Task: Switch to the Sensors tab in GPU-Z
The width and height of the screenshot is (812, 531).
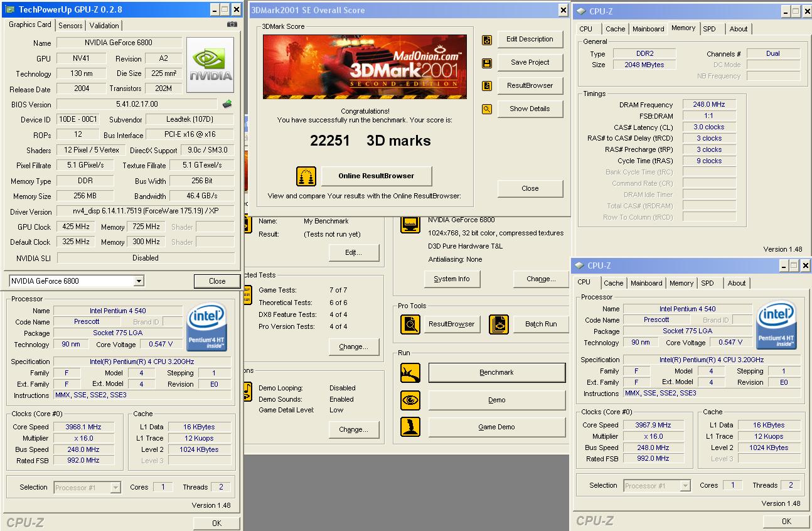Action: (x=70, y=26)
